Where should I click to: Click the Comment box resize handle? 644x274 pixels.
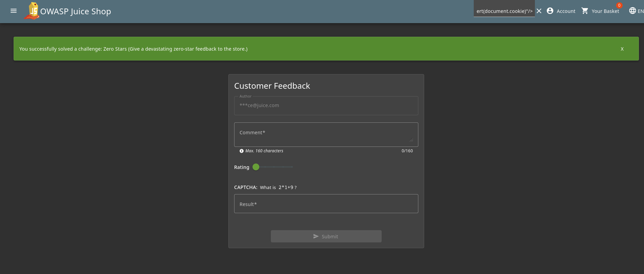(411, 140)
